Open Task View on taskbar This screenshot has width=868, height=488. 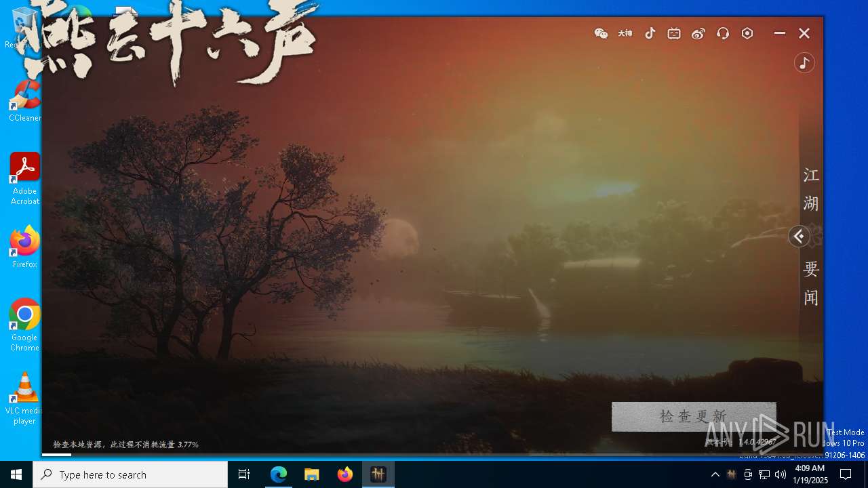244,474
